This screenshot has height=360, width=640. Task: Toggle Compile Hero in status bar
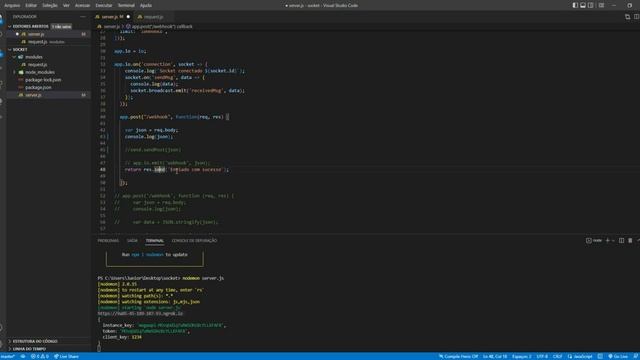tap(458, 356)
